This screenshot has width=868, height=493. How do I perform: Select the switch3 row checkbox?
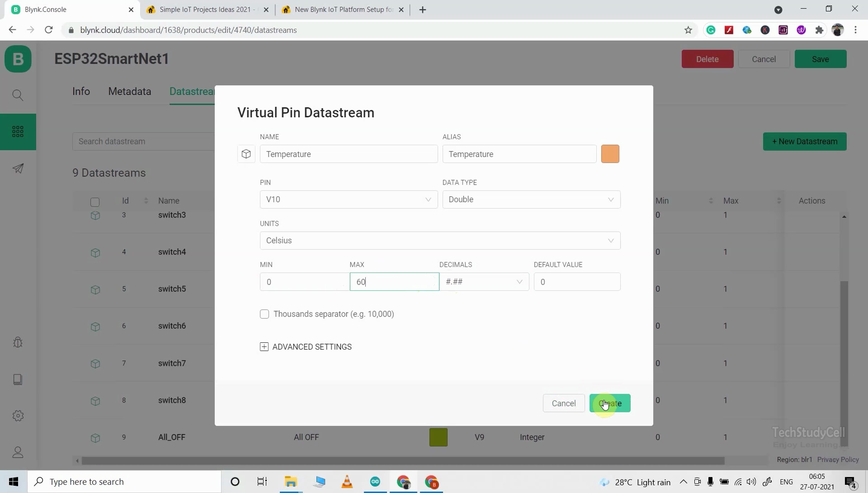tap(95, 216)
